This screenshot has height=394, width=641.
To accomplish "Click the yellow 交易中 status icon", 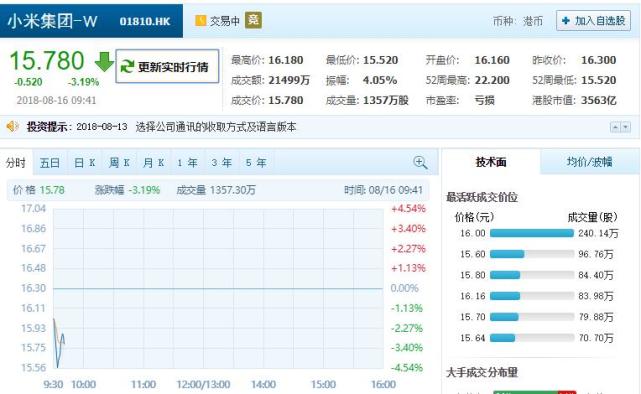I will coord(201,20).
